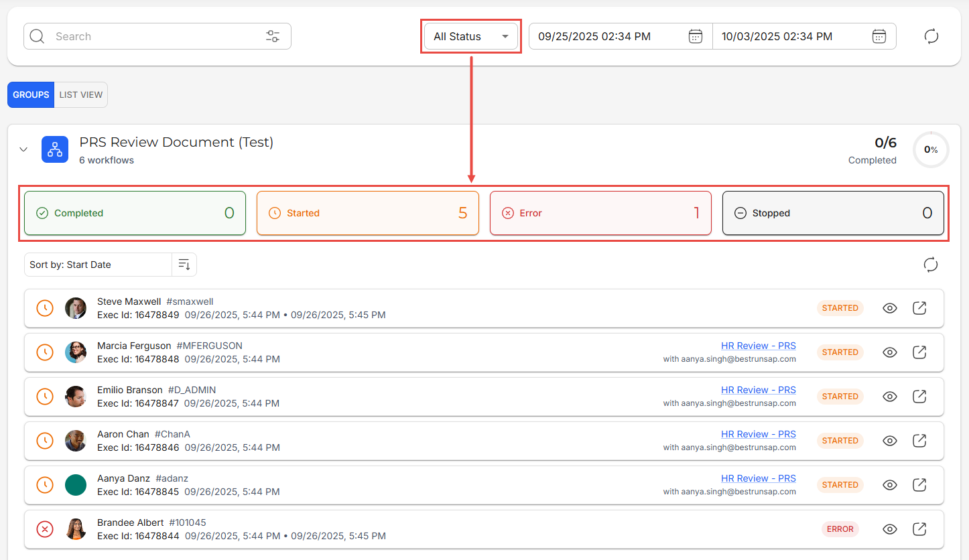Toggle sort order direction icon
The width and height of the screenshot is (969, 560).
coord(184,265)
